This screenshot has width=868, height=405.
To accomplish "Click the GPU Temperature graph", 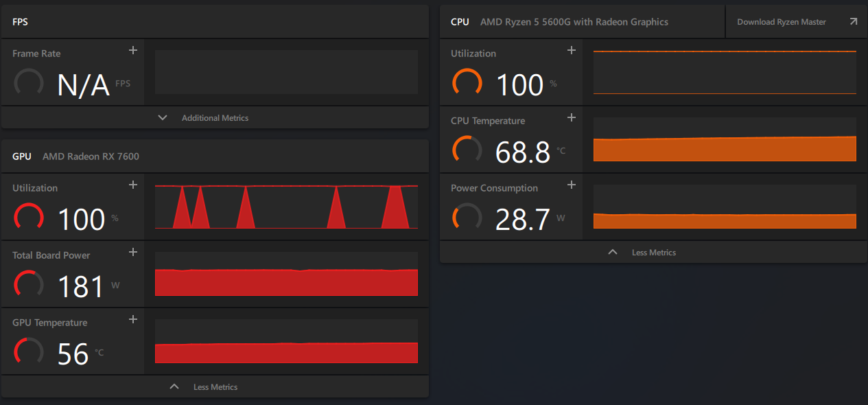I will [286, 341].
